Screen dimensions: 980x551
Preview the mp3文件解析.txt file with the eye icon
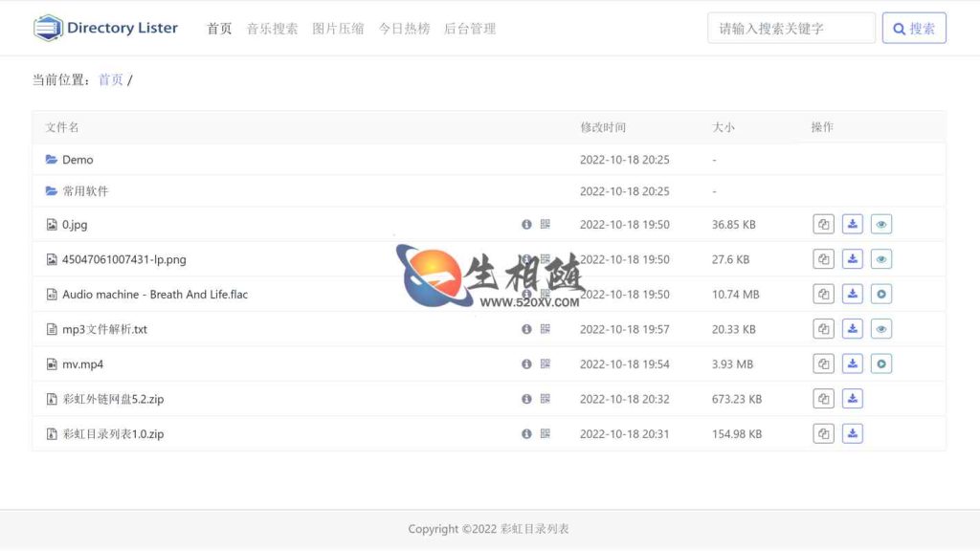pyautogui.click(x=881, y=329)
